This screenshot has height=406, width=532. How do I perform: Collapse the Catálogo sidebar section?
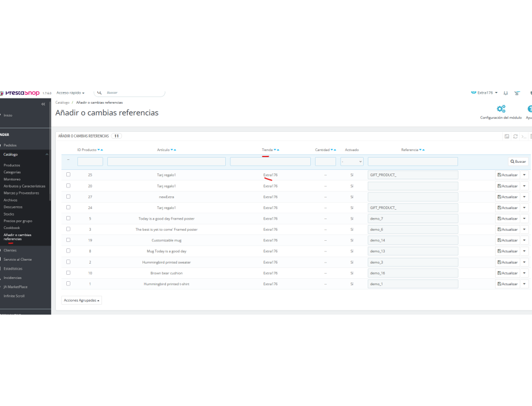click(47, 155)
